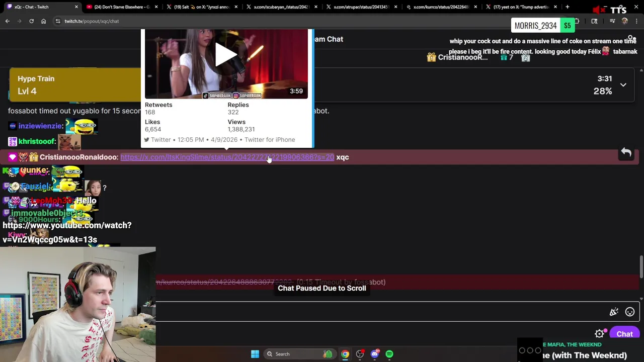The height and width of the screenshot is (362, 644).
Task: Reload the page with refresh icon
Action: point(31,21)
